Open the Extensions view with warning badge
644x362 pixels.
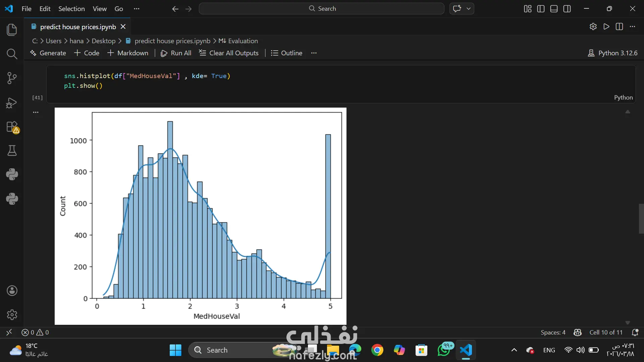pos(12,127)
